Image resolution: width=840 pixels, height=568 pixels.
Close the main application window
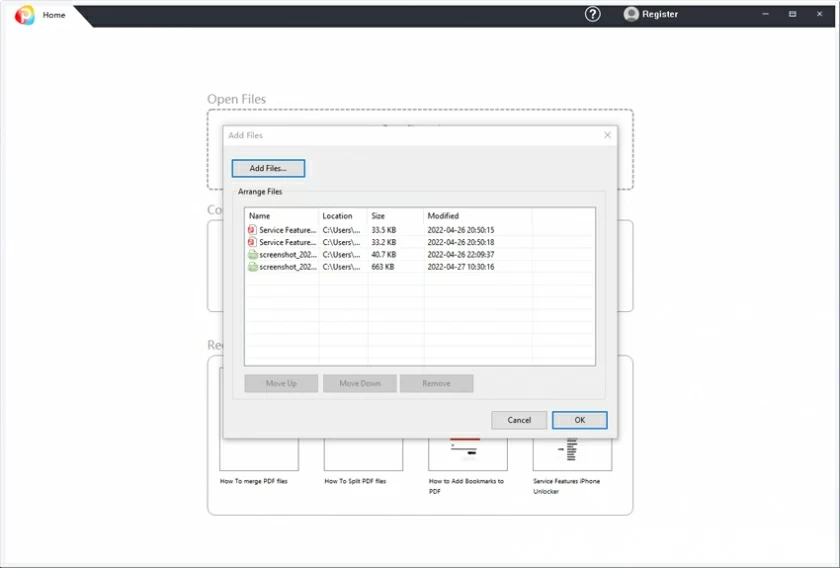819,14
